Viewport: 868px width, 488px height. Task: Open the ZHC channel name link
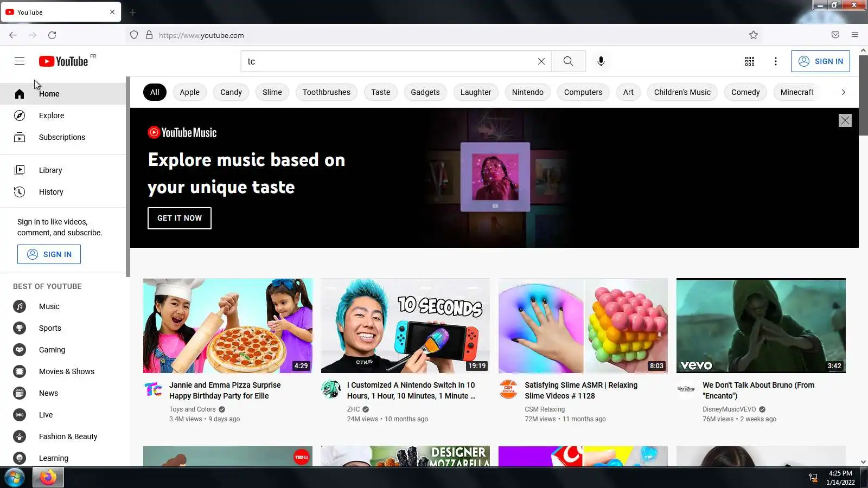click(354, 409)
